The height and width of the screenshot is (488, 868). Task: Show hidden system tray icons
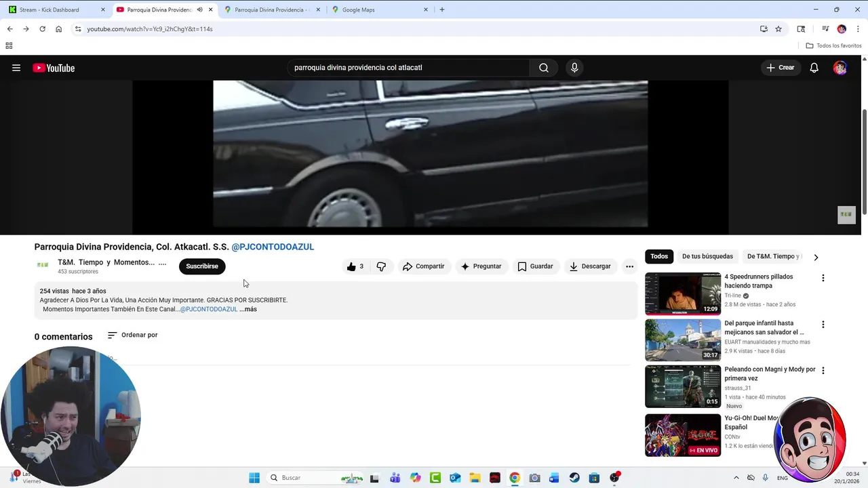point(736,478)
